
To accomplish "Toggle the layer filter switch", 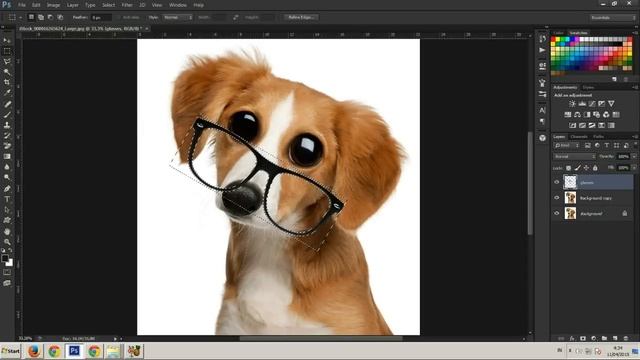I will (x=635, y=145).
